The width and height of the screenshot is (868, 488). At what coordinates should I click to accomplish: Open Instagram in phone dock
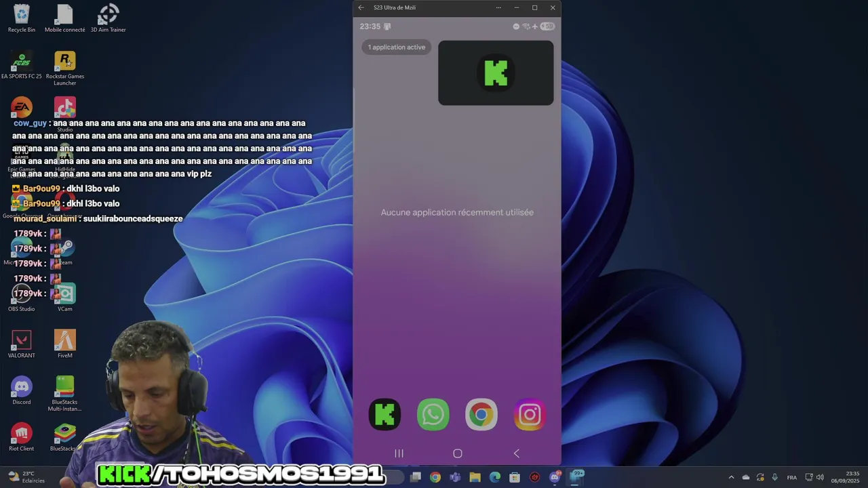coord(530,415)
